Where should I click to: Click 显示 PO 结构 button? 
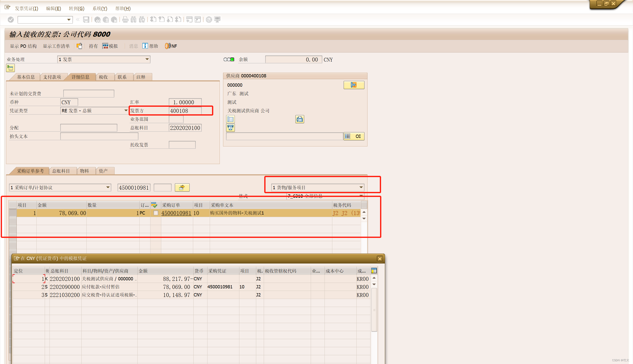pyautogui.click(x=23, y=46)
